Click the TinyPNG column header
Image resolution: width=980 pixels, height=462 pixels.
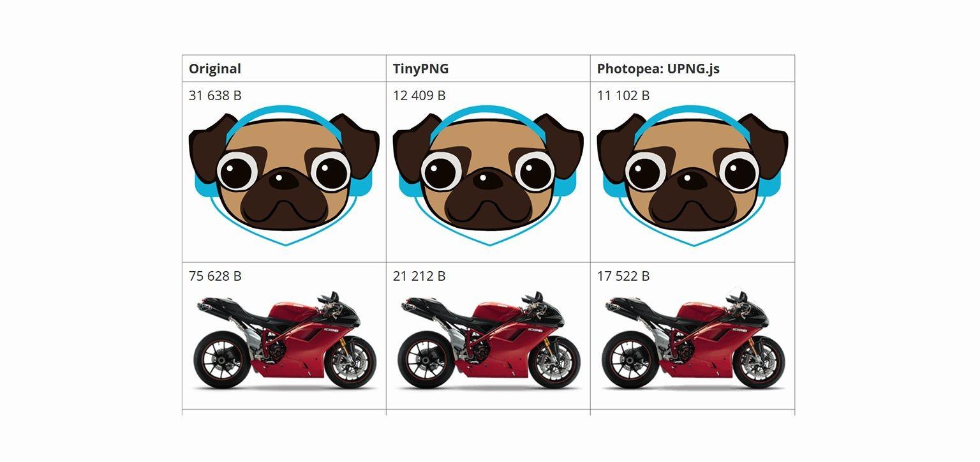tap(420, 68)
